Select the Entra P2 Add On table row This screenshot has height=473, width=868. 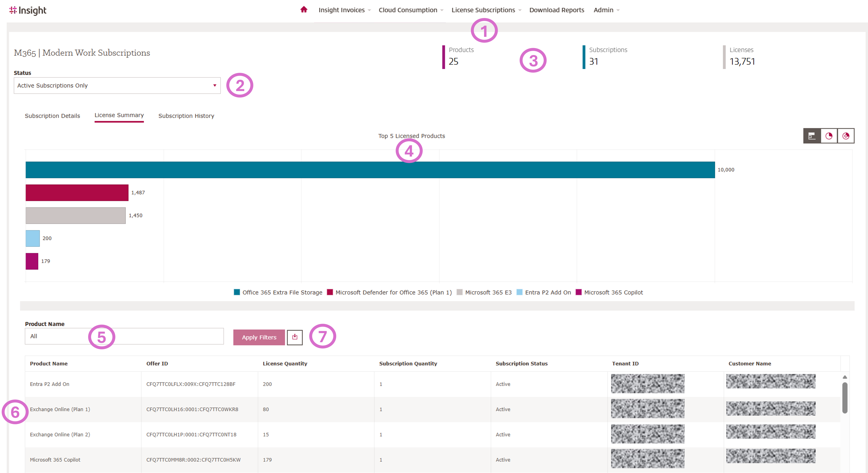432,384
